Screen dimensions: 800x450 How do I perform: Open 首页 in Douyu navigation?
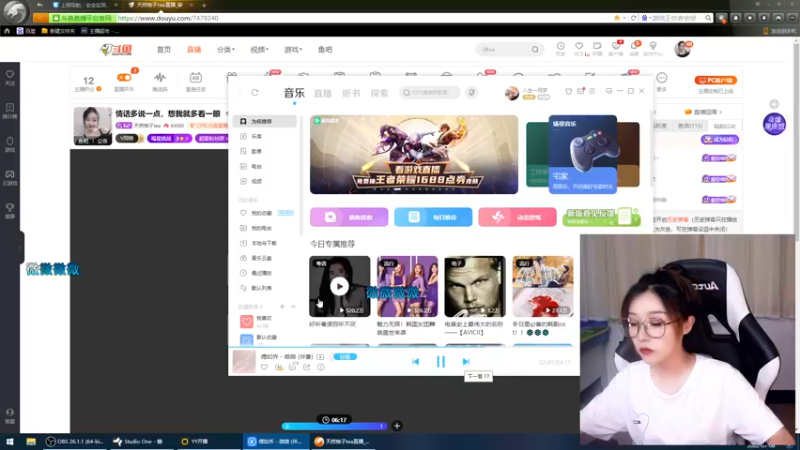pyautogui.click(x=164, y=49)
